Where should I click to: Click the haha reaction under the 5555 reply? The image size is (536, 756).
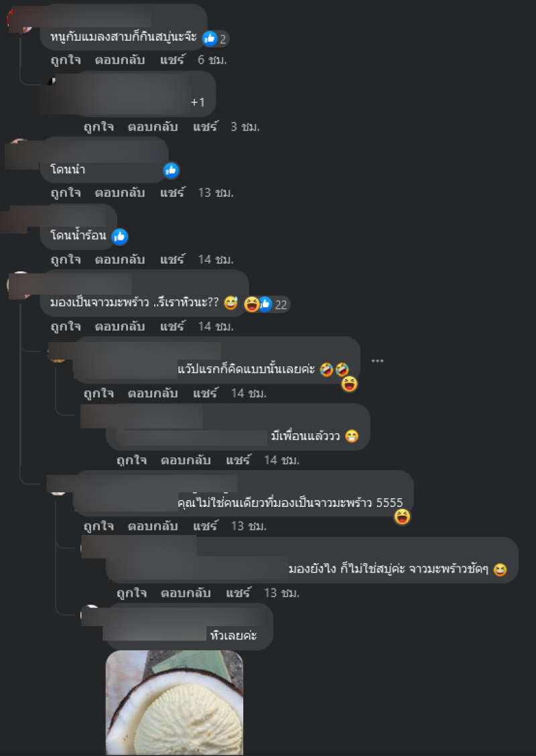tap(402, 517)
